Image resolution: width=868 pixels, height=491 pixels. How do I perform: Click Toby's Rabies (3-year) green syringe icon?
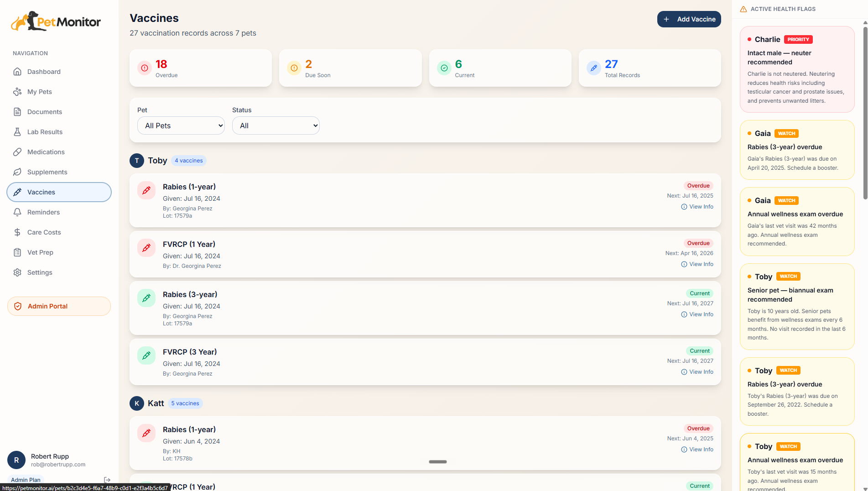(146, 298)
